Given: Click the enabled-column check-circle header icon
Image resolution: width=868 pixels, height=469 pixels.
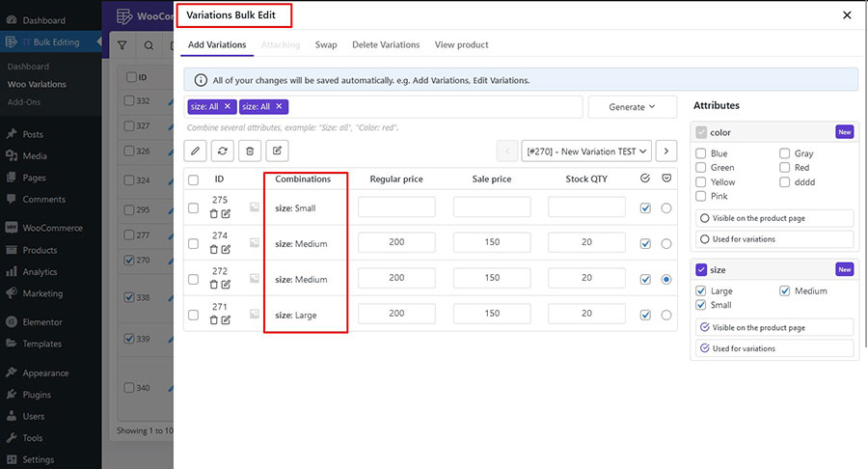Looking at the screenshot, I should 645,179.
